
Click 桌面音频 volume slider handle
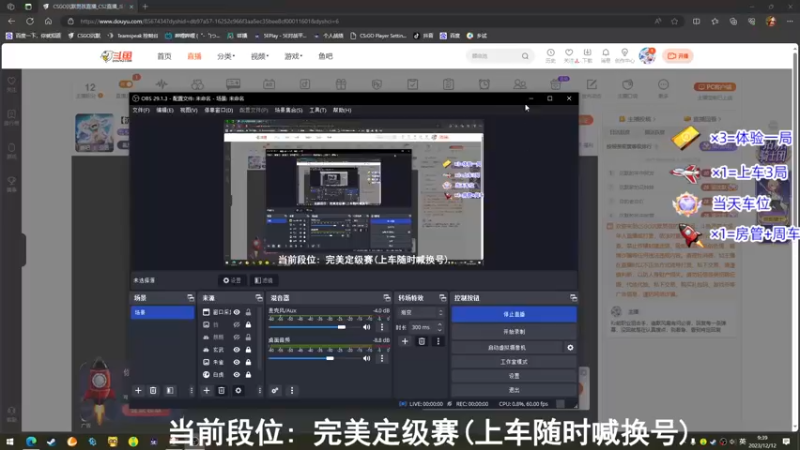pos(330,358)
